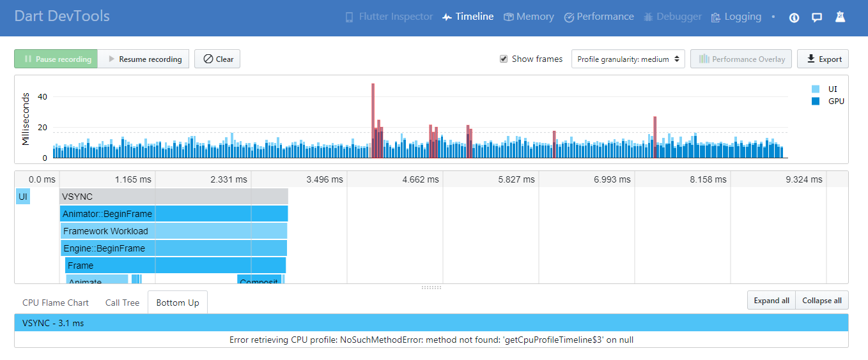Image resolution: width=868 pixels, height=360 pixels.
Task: Toggle the Show frames checkbox
Action: tap(504, 59)
